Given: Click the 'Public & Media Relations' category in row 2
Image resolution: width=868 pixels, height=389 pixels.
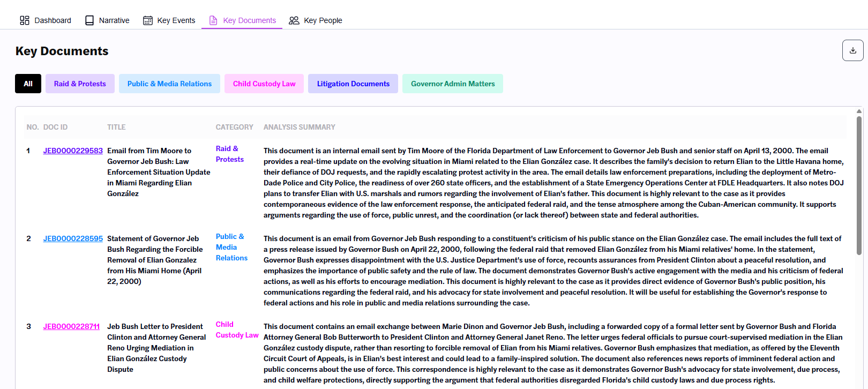Looking at the screenshot, I should 231,247.
